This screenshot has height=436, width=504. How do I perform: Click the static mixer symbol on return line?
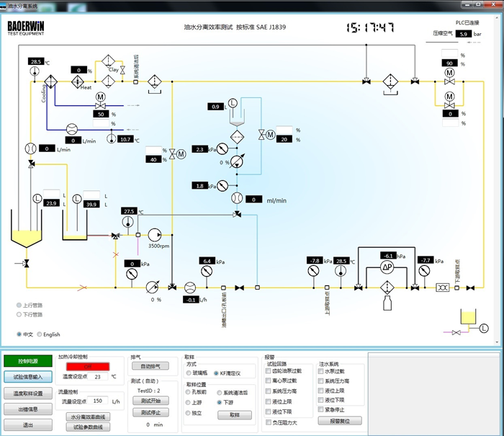pos(443,288)
